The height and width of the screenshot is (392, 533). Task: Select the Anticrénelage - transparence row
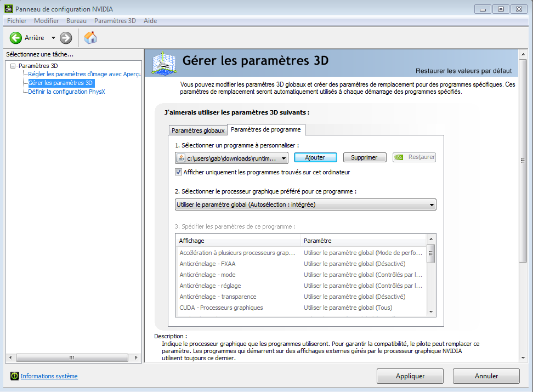tap(301, 297)
